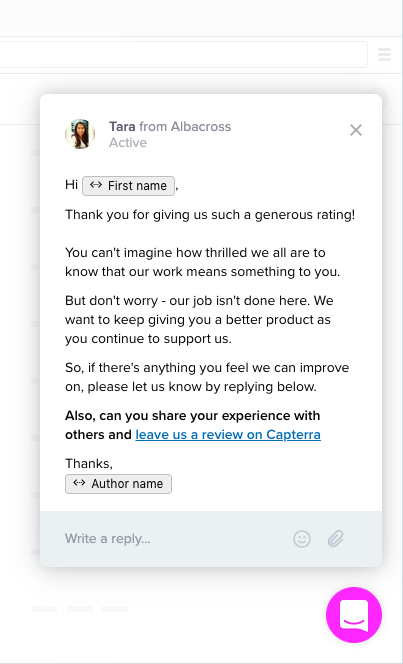Open the hamburger menu at top right
This screenshot has width=403, height=664.
tap(384, 54)
